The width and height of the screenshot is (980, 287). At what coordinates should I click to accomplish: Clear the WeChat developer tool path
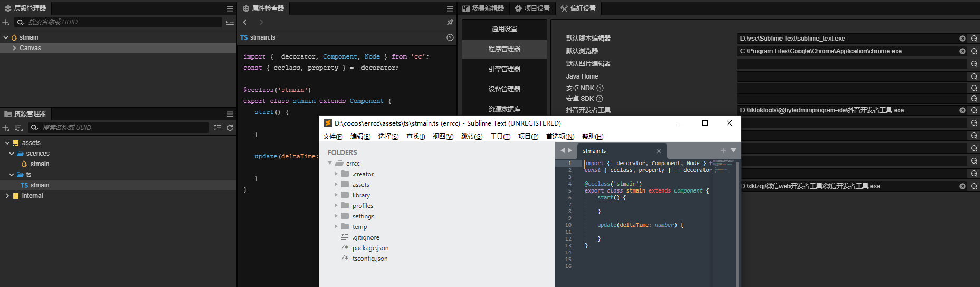[x=963, y=186]
